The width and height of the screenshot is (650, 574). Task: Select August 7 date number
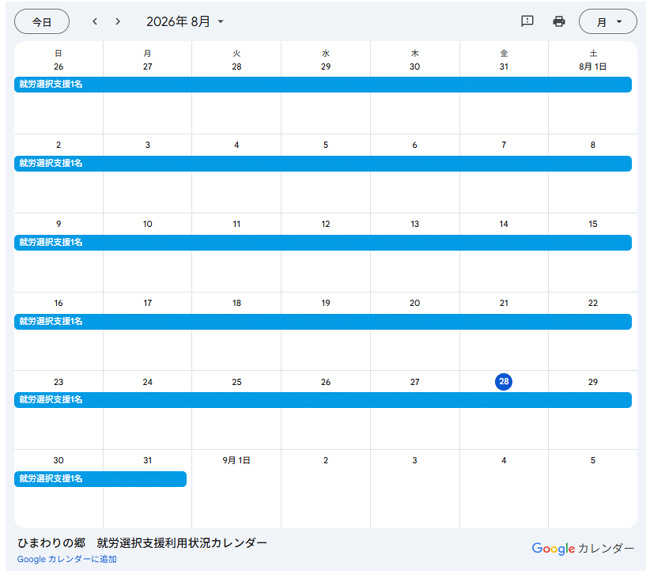(504, 145)
